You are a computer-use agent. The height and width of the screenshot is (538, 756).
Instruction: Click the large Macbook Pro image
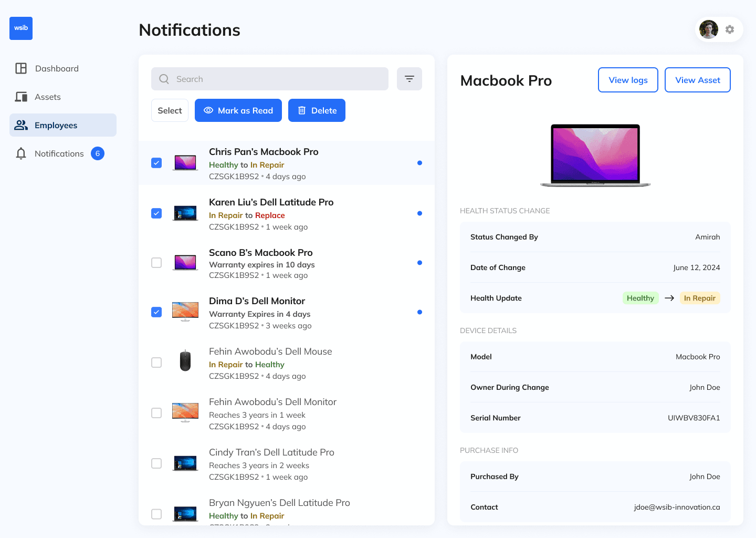tap(595, 156)
